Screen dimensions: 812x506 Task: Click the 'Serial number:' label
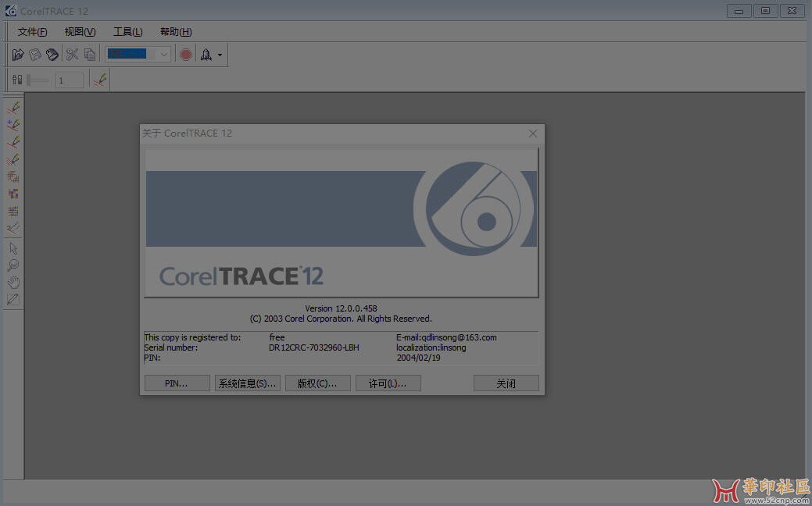click(x=171, y=347)
